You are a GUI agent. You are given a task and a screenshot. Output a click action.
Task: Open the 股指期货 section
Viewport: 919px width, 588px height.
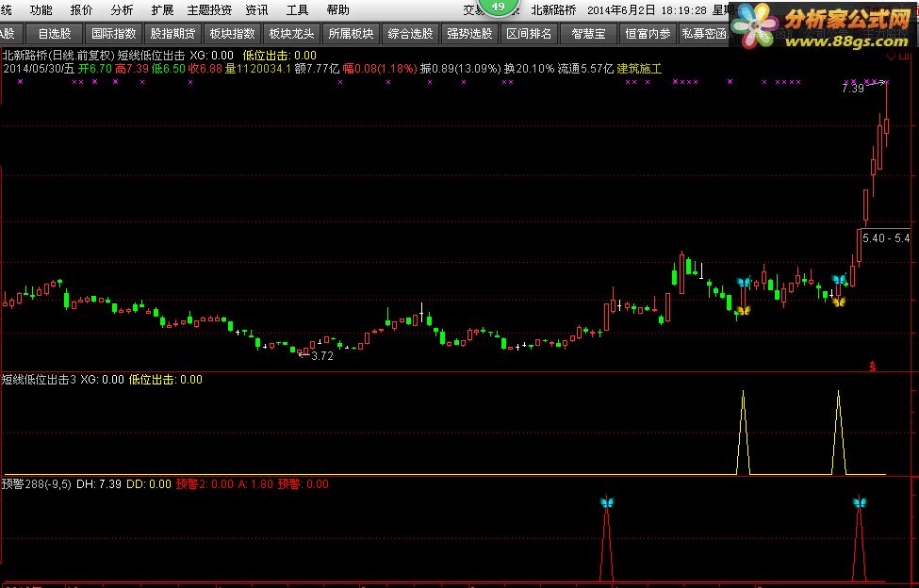pos(172,34)
